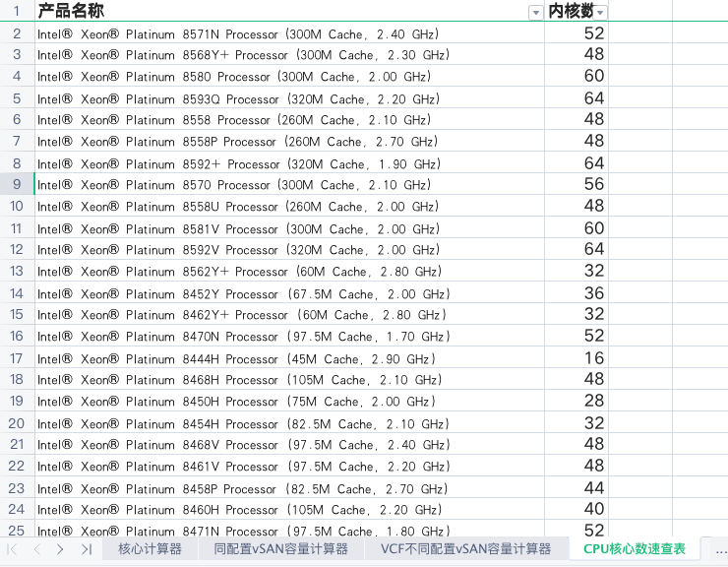Select core count 40 for the 8460H
This screenshot has height=567, width=728.
(x=576, y=509)
